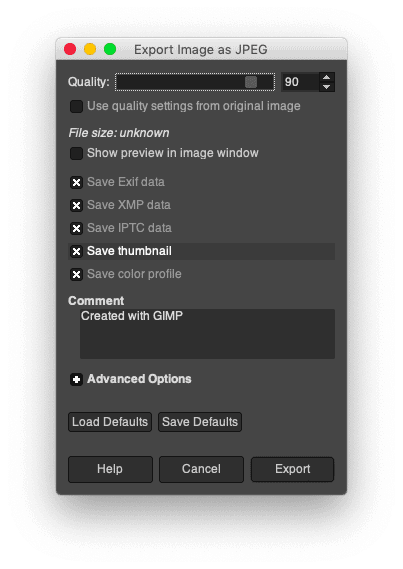Image resolution: width=403 pixels, height=569 pixels.
Task: Enable Use quality settings from original image
Action: pos(76,107)
